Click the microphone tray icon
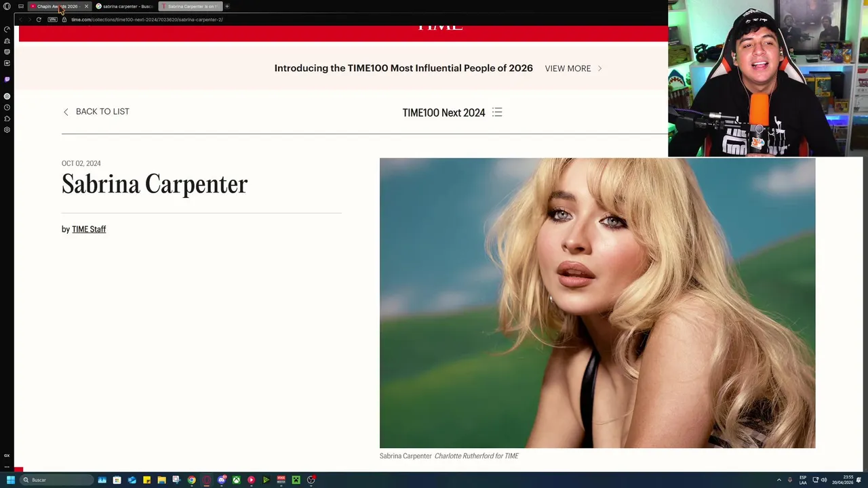The image size is (868, 488). coord(790,480)
